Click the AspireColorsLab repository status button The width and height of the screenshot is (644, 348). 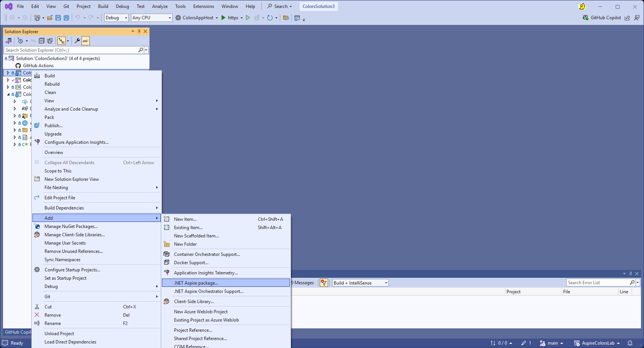tap(597, 343)
